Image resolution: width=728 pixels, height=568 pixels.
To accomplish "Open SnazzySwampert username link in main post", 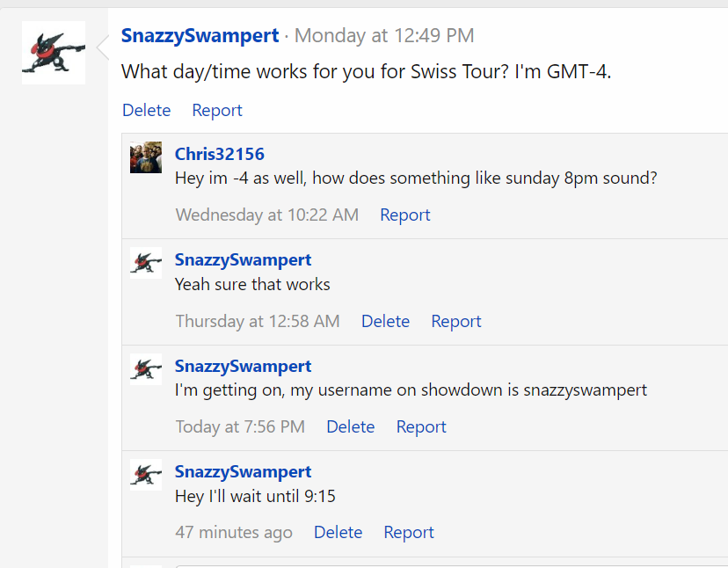I will tap(200, 36).
